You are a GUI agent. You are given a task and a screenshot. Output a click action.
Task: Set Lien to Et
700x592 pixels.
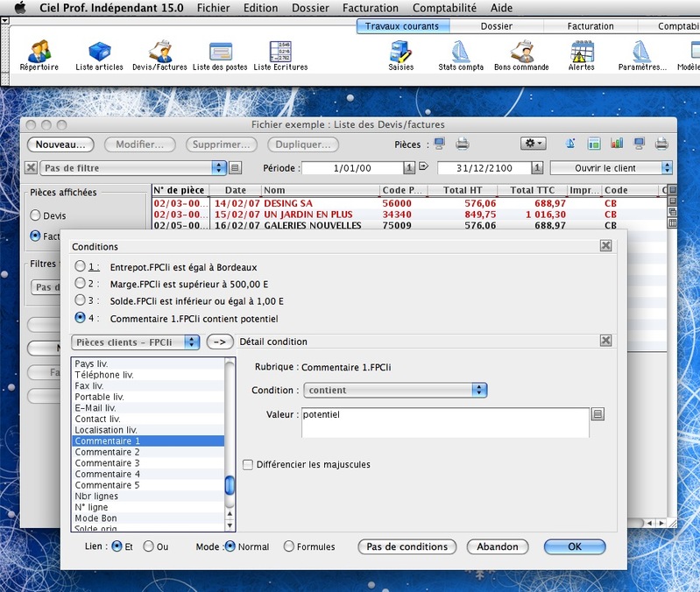[x=117, y=546]
